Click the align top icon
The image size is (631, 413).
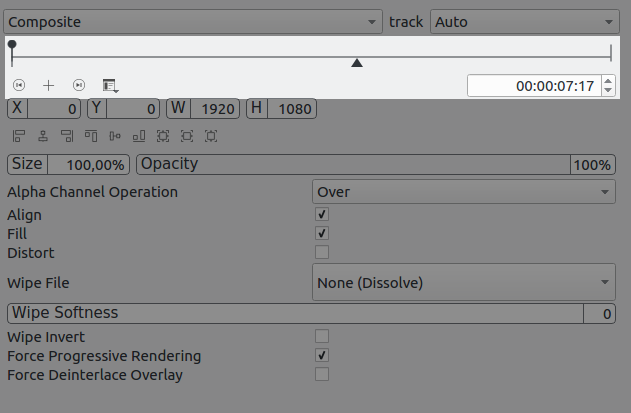tap(91, 136)
